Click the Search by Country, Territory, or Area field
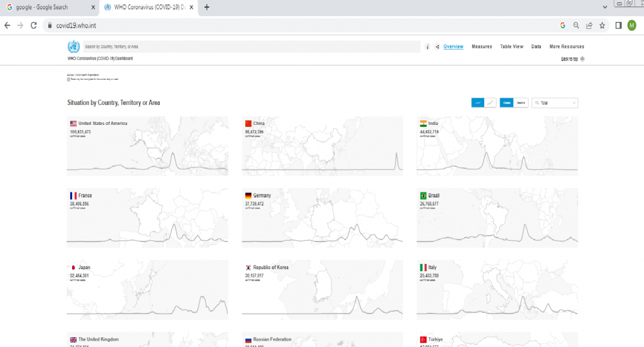 (x=251, y=47)
